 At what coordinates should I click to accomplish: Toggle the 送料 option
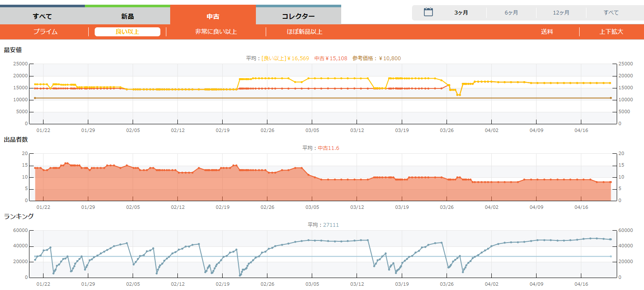pos(547,32)
